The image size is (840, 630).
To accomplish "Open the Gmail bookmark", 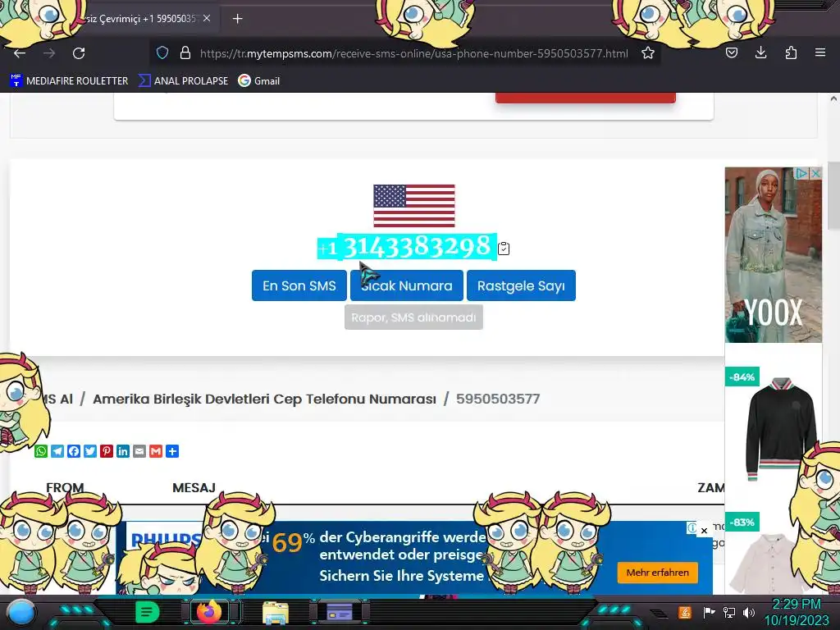I will click(259, 81).
